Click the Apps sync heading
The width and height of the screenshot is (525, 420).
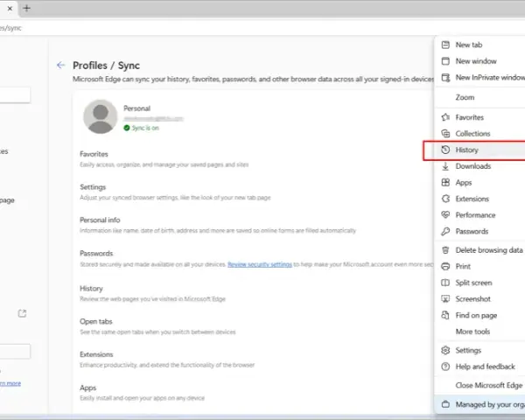88,388
